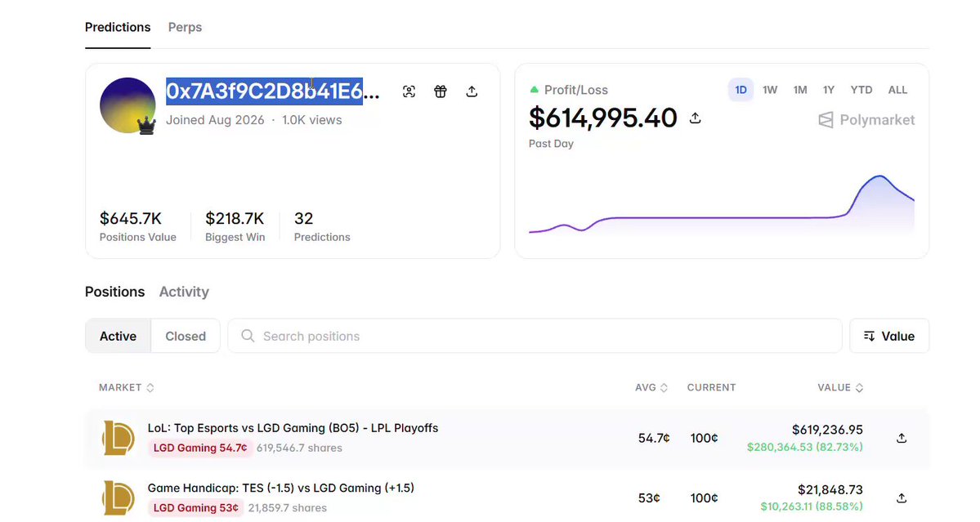This screenshot has height=522, width=980.
Task: Open the Value sort dropdown
Action: [888, 336]
